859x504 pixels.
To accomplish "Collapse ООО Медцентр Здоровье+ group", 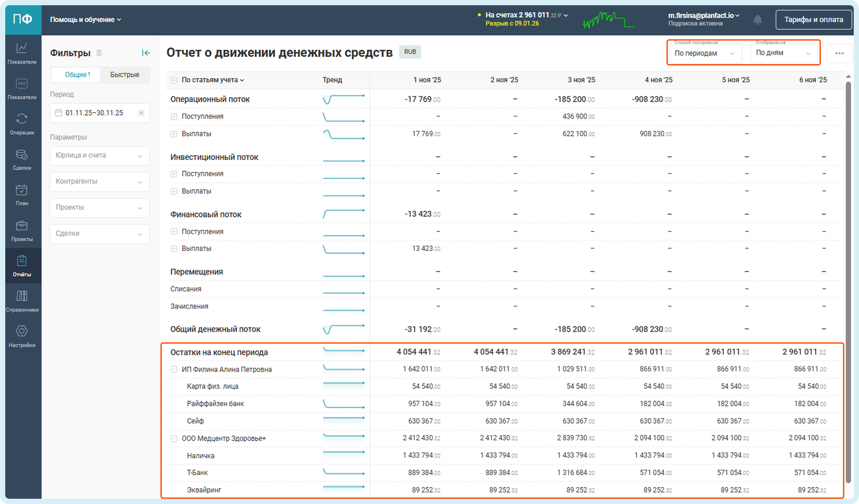I will [174, 439].
